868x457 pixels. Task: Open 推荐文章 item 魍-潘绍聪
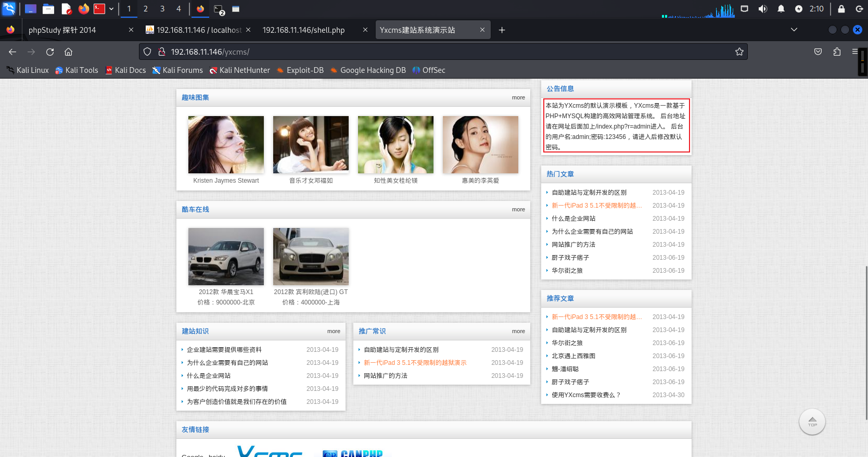pos(565,369)
